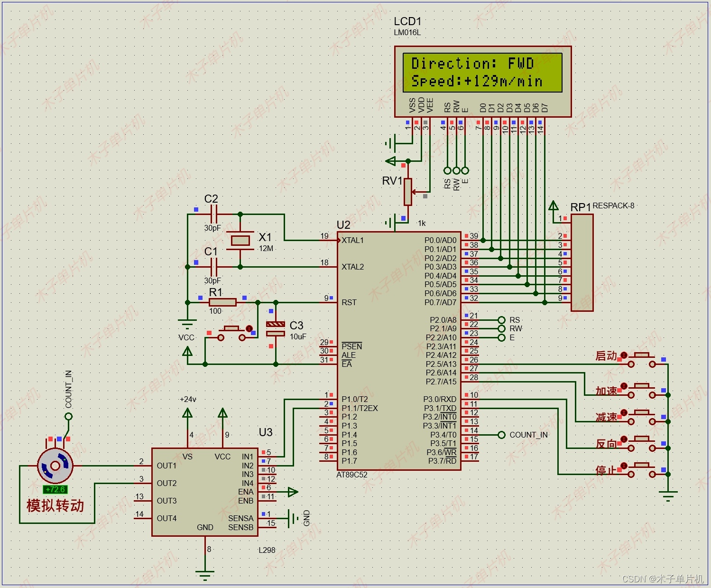Toggle the 启动 button latch dot

tap(624, 355)
